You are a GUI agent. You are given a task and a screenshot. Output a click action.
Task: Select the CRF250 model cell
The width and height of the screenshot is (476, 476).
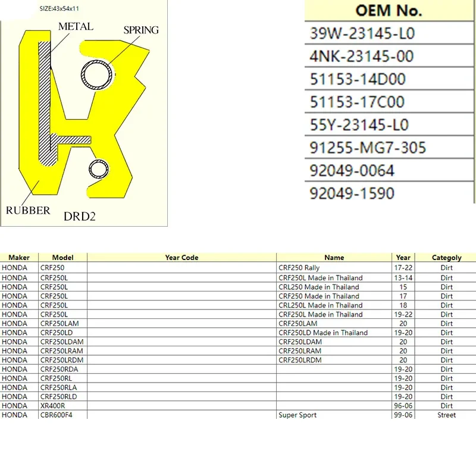pyautogui.click(x=63, y=268)
